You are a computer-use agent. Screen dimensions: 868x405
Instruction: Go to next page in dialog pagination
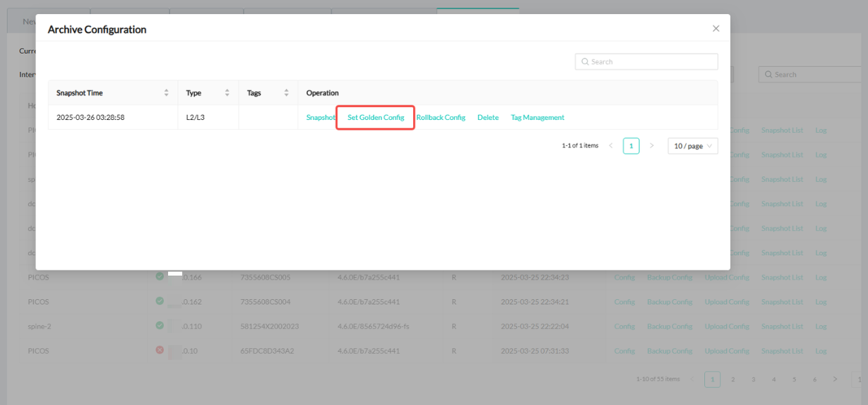651,146
